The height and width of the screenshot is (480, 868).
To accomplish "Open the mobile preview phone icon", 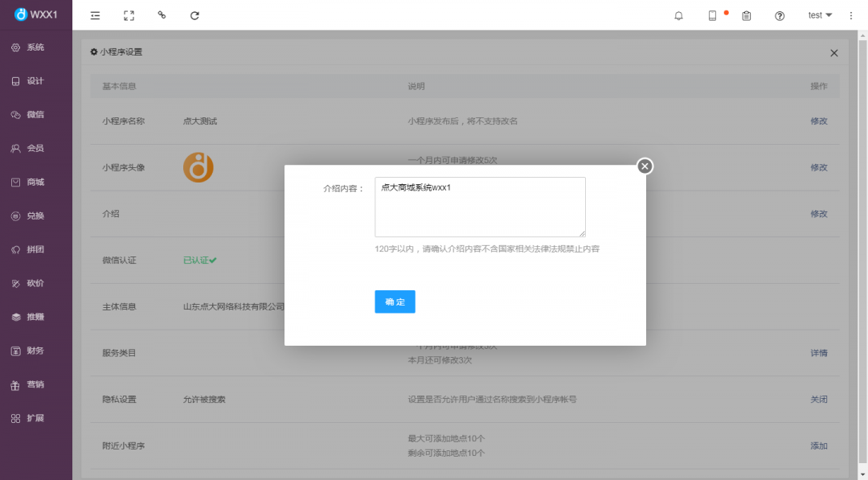I will click(712, 15).
